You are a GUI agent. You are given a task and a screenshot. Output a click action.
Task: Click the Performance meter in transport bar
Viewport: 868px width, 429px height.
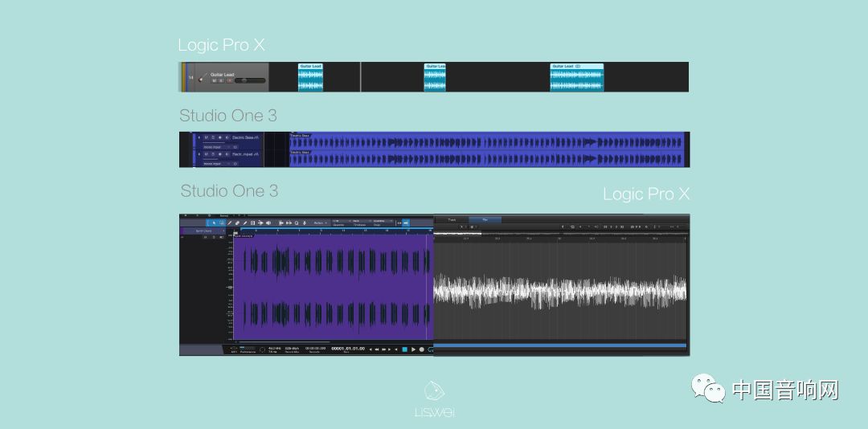248,349
